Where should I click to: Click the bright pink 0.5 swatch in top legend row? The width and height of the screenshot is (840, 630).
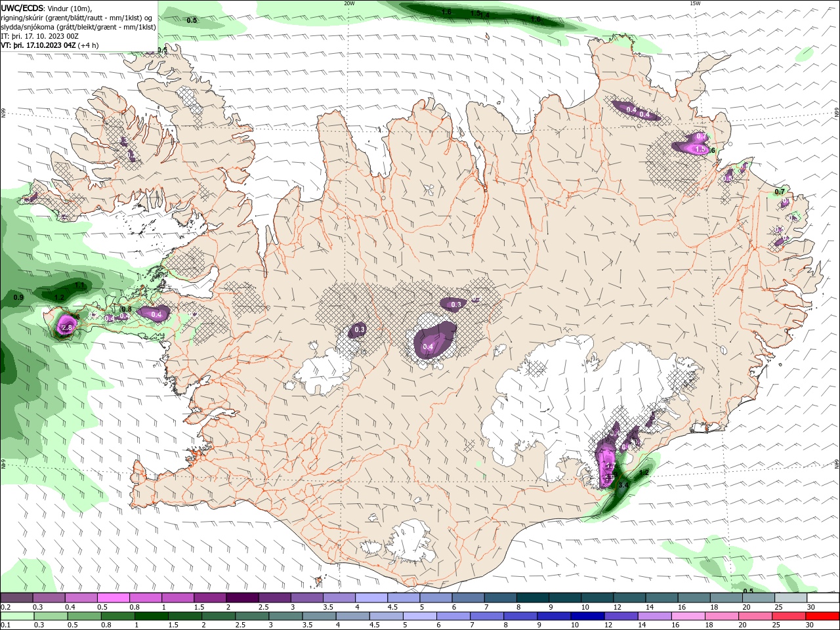(x=114, y=598)
